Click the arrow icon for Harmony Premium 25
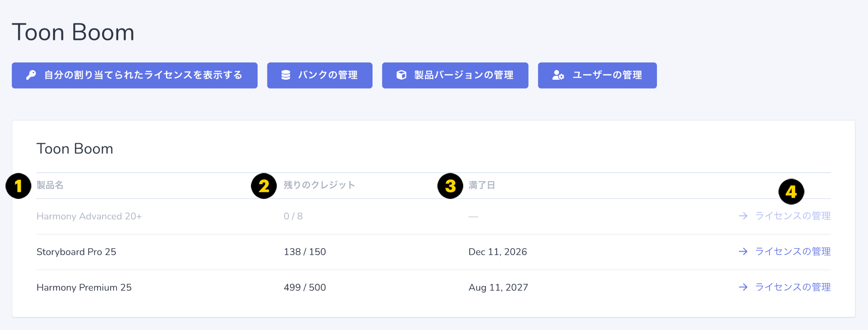Viewport: 868px width, 330px height. 743,287
